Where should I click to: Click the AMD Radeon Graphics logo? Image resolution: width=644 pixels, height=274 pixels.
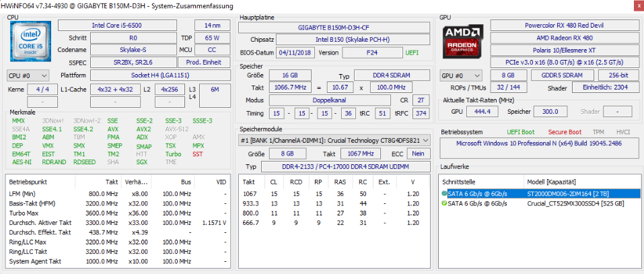[463, 40]
